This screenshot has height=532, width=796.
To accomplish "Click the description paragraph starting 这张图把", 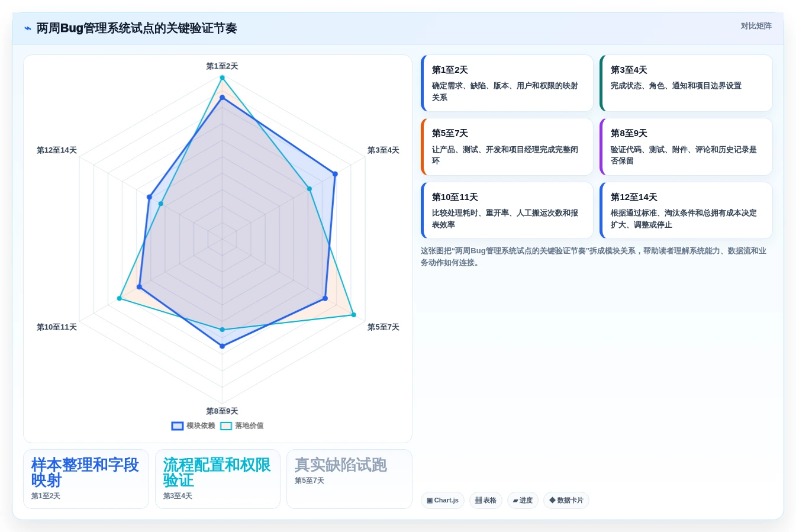I will [x=594, y=257].
